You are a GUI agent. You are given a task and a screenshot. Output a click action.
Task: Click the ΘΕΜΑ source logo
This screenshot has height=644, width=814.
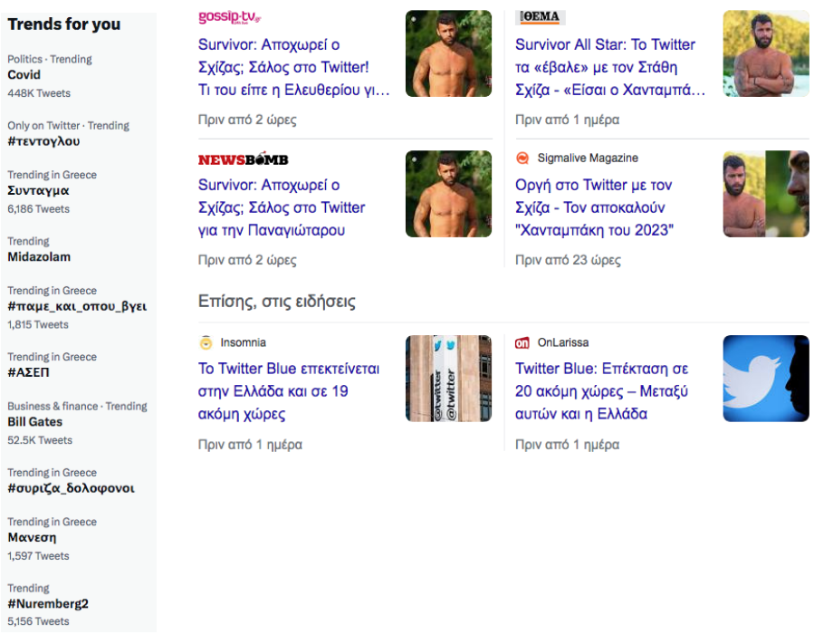pos(541,17)
